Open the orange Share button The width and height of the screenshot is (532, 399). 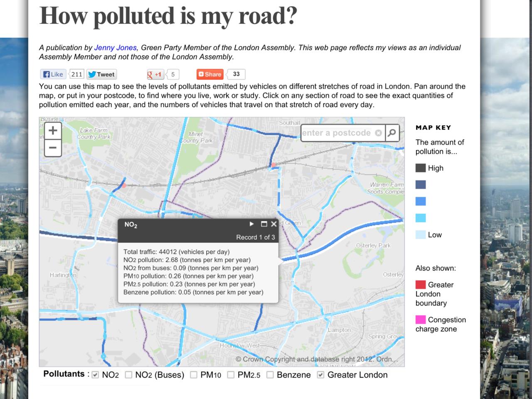coord(210,74)
